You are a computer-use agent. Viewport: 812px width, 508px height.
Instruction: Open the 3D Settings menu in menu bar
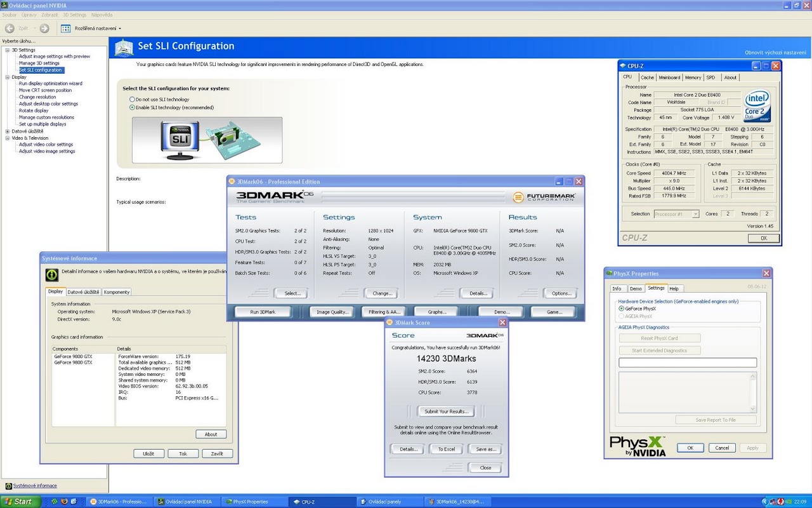pyautogui.click(x=74, y=15)
